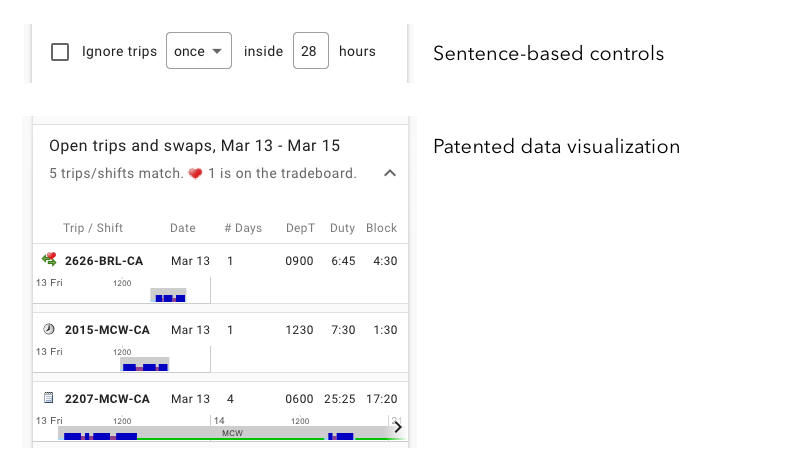Sort by the DepT column header

tap(300, 228)
